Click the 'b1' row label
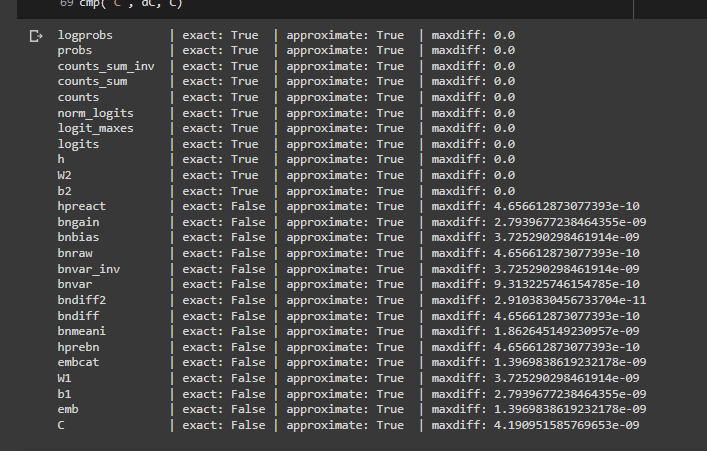The height and width of the screenshot is (451, 707). (x=64, y=394)
